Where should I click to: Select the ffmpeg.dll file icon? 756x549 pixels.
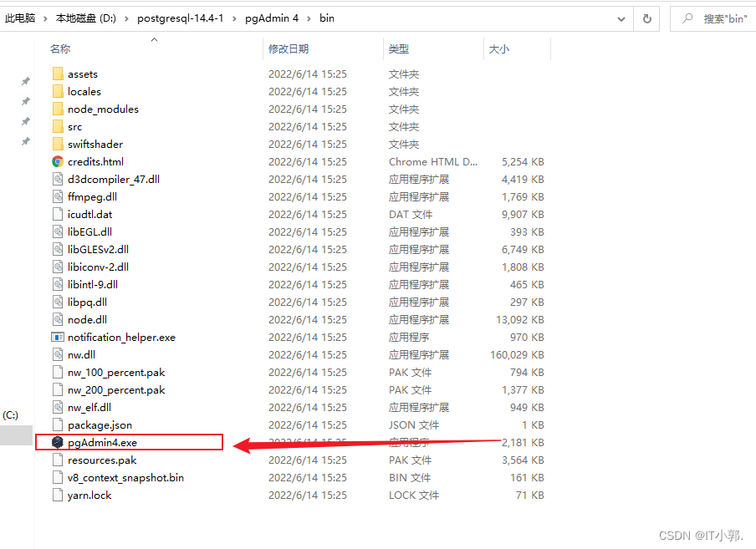pyautogui.click(x=58, y=196)
